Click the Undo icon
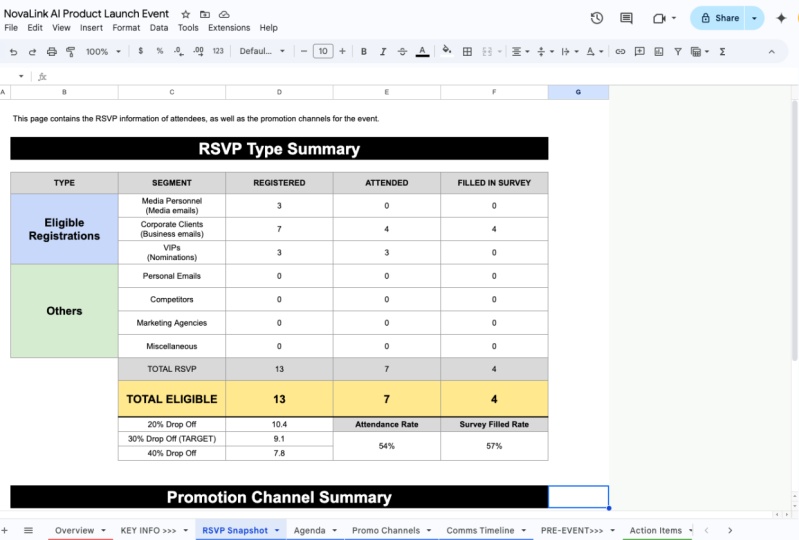Viewport: 799px width, 540px height. tap(13, 51)
